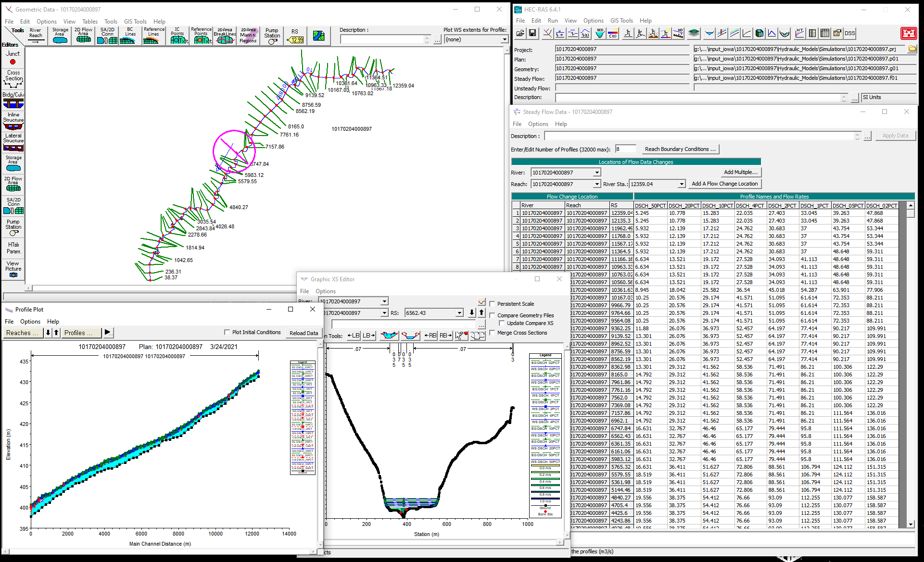Toggle Merge Cross Sections checkbox
This screenshot has height=562, width=924.
click(492, 333)
